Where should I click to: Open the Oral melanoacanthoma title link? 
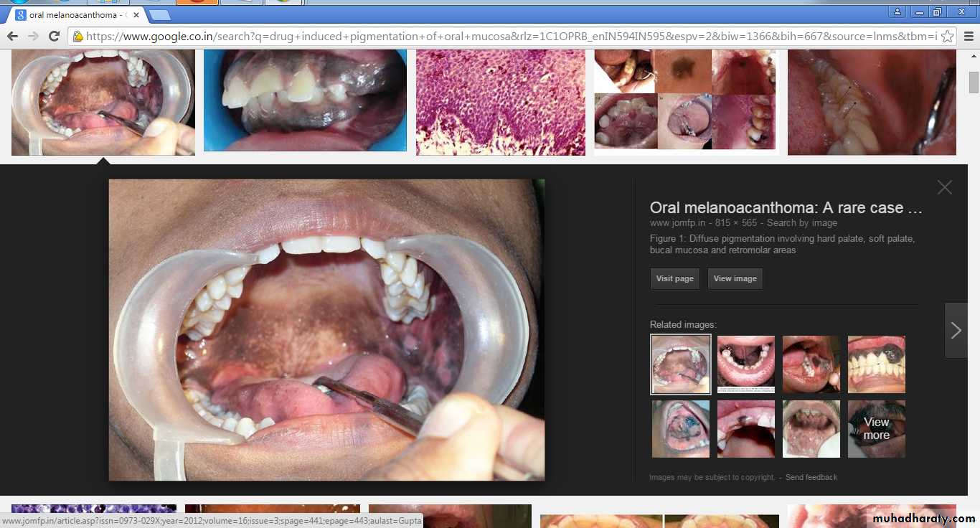(786, 208)
